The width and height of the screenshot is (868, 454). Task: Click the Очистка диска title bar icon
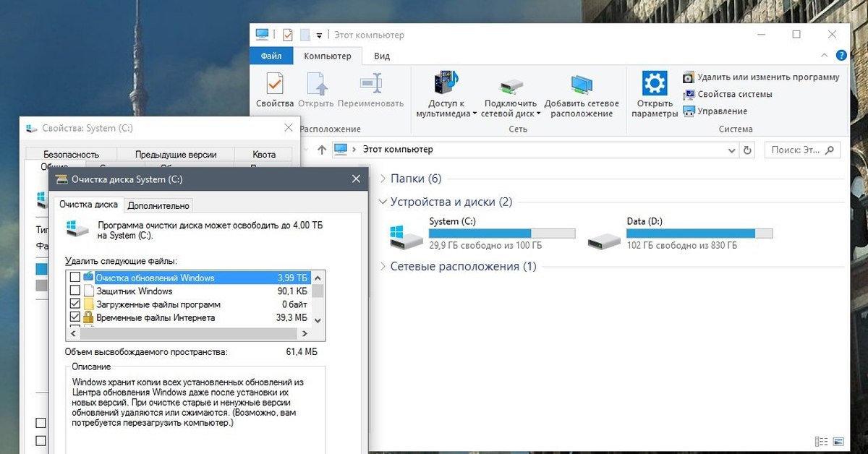pyautogui.click(x=61, y=179)
